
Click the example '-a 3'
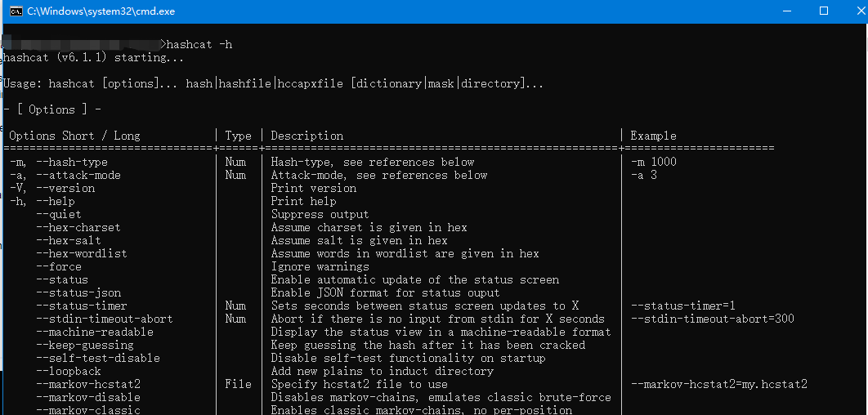[x=644, y=176]
